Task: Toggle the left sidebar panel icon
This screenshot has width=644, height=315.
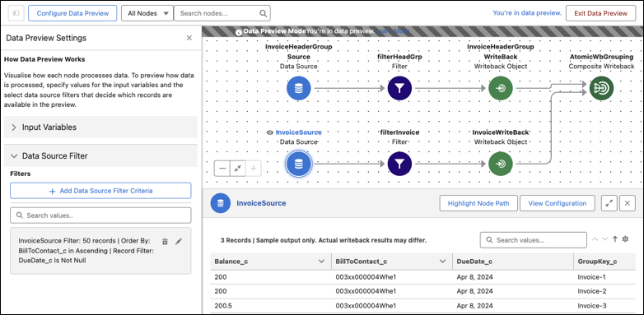Action: pyautogui.click(x=16, y=13)
